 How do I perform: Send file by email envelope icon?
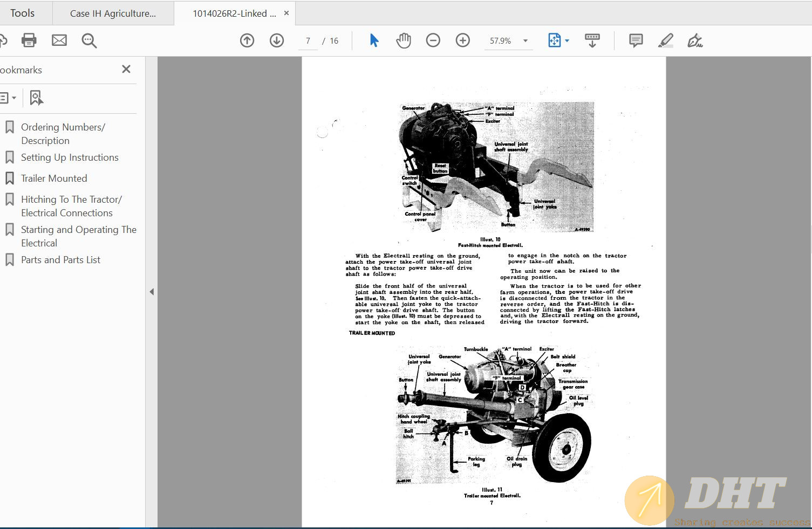click(59, 40)
